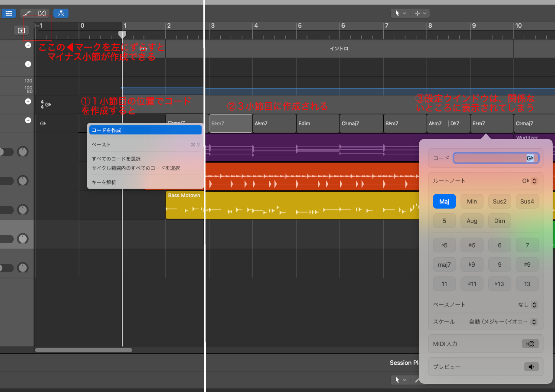The width and height of the screenshot is (555, 392).
Task: Click the speaker preview icon in chord popup
Action: pyautogui.click(x=531, y=367)
